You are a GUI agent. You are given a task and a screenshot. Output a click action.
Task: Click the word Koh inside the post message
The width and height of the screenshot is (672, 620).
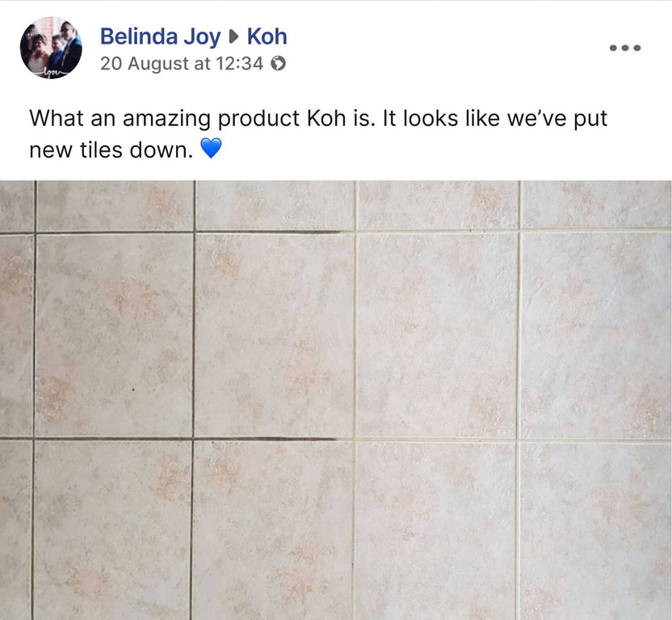pos(326,118)
